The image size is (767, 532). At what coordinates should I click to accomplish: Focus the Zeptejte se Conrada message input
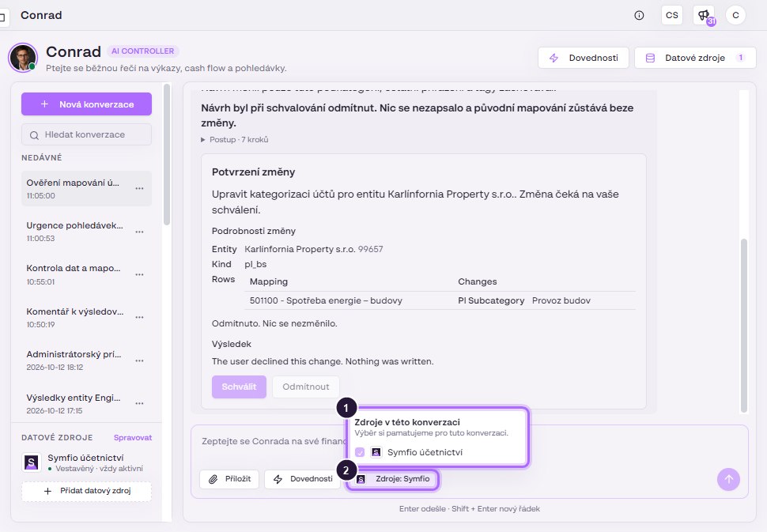point(274,442)
